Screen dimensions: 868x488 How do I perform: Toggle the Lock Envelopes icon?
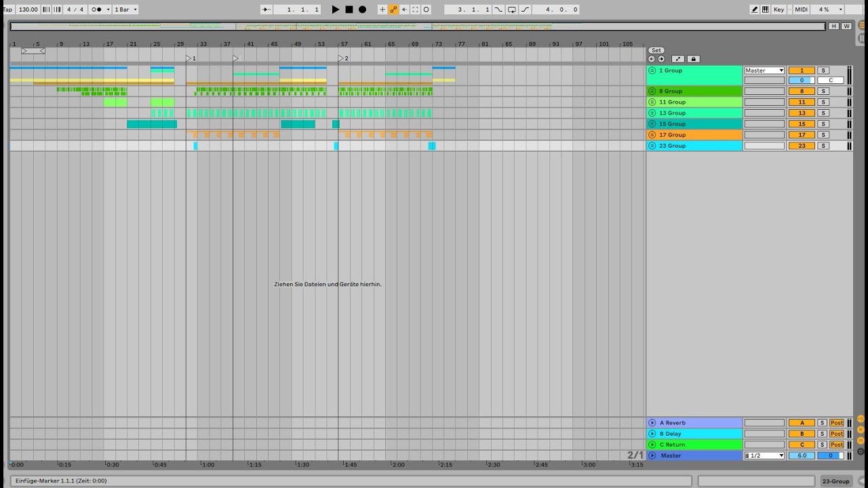point(693,59)
